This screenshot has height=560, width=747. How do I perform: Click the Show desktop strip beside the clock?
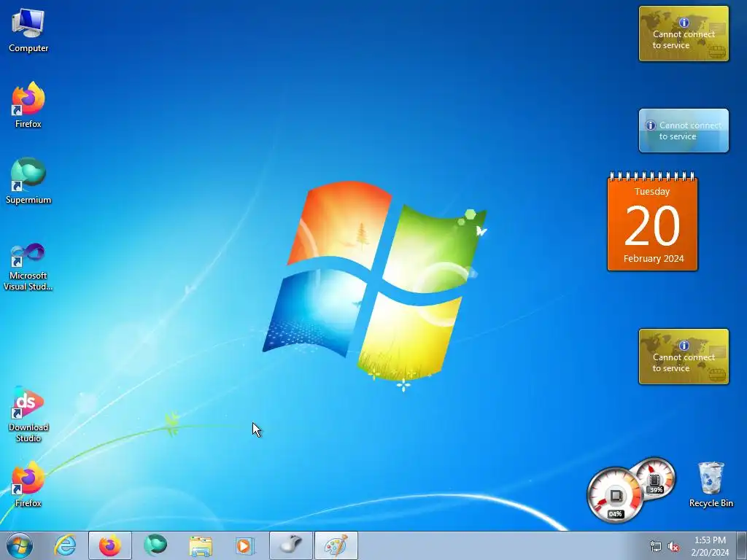[742, 545]
